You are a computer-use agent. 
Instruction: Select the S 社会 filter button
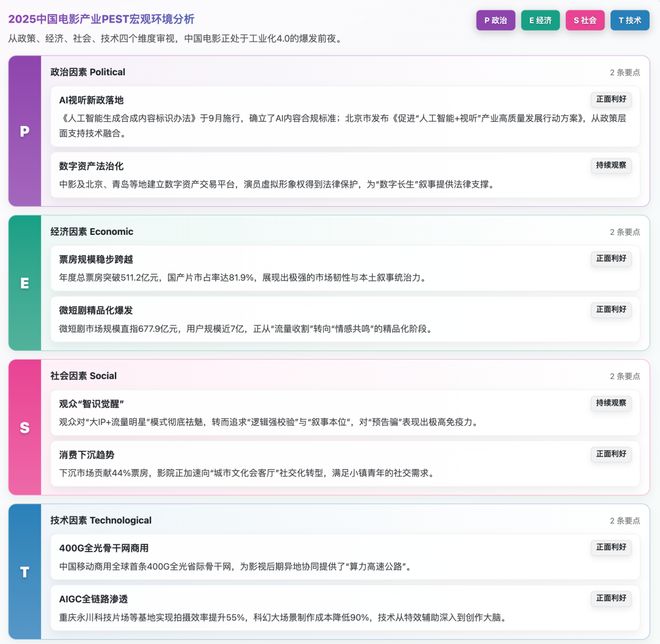pos(585,20)
